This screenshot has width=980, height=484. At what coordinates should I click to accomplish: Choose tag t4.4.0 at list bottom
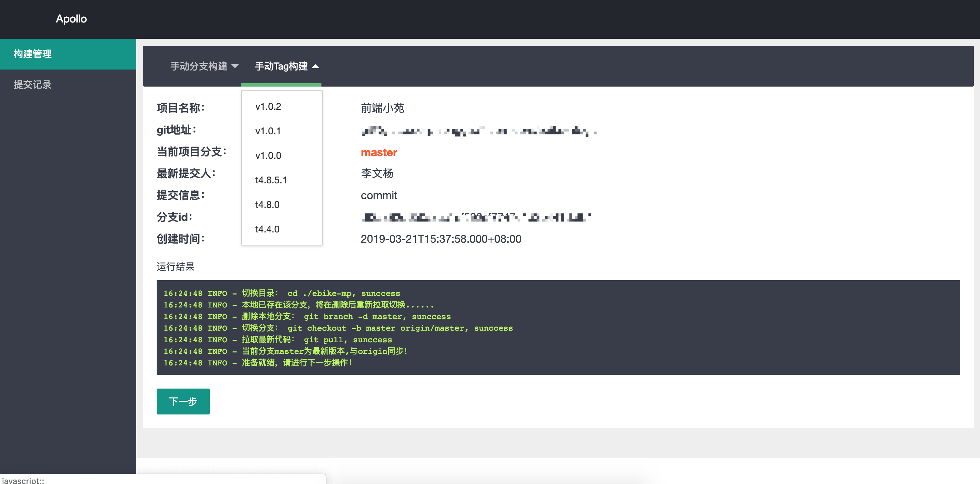coord(267,229)
